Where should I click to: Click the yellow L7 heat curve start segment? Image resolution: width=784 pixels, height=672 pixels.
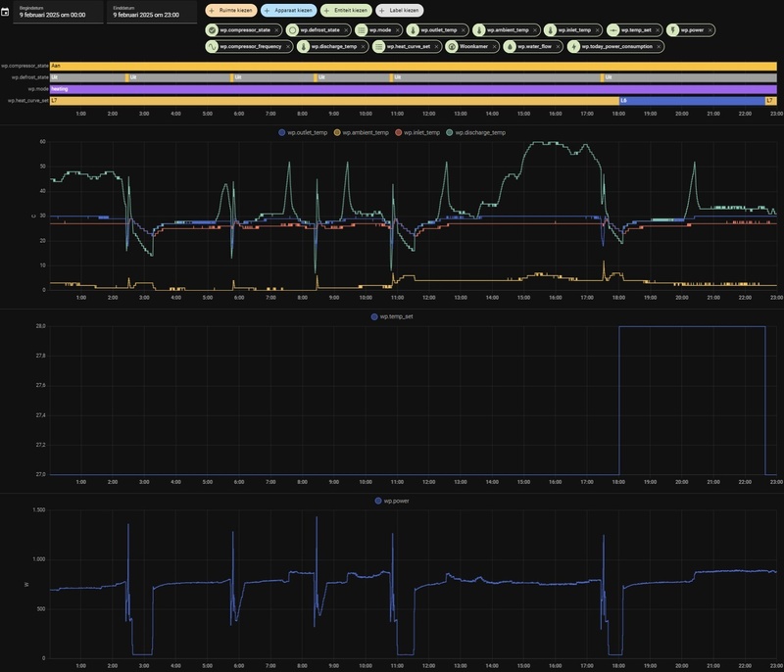tap(334, 101)
